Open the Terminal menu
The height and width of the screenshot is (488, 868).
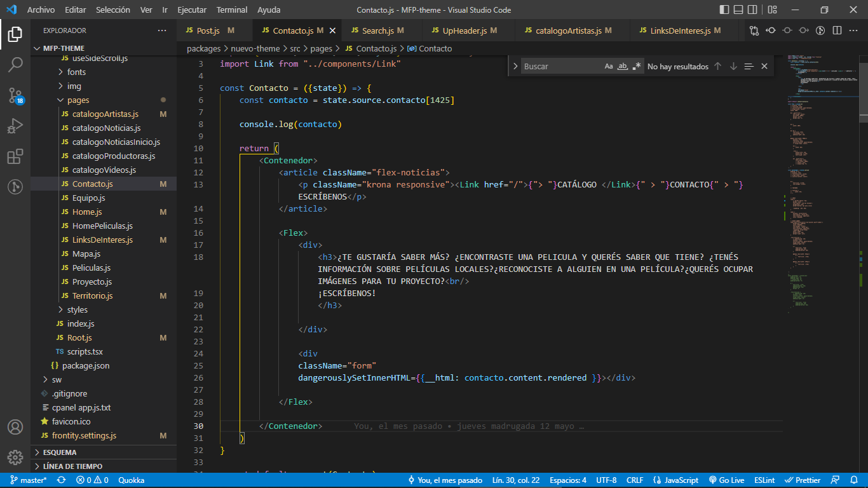pos(232,10)
